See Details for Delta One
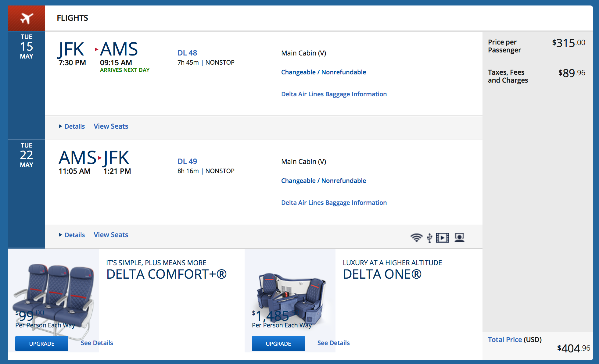599x364 pixels. (334, 343)
